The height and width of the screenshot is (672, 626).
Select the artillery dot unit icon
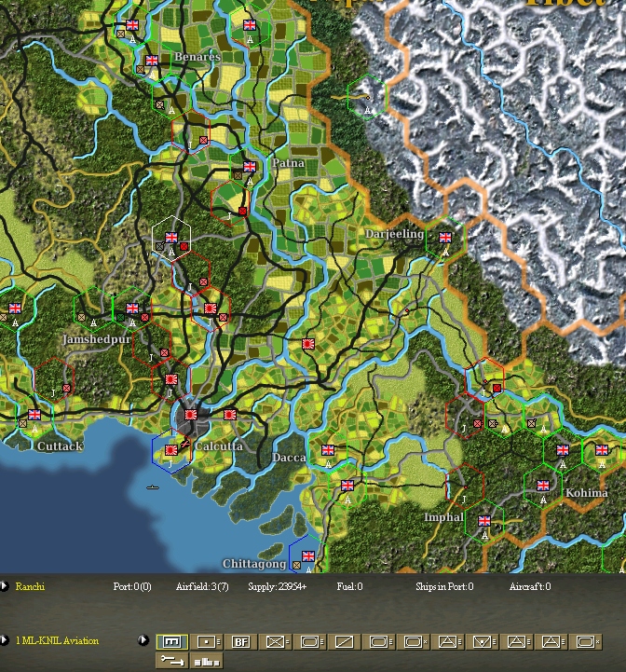coord(208,641)
